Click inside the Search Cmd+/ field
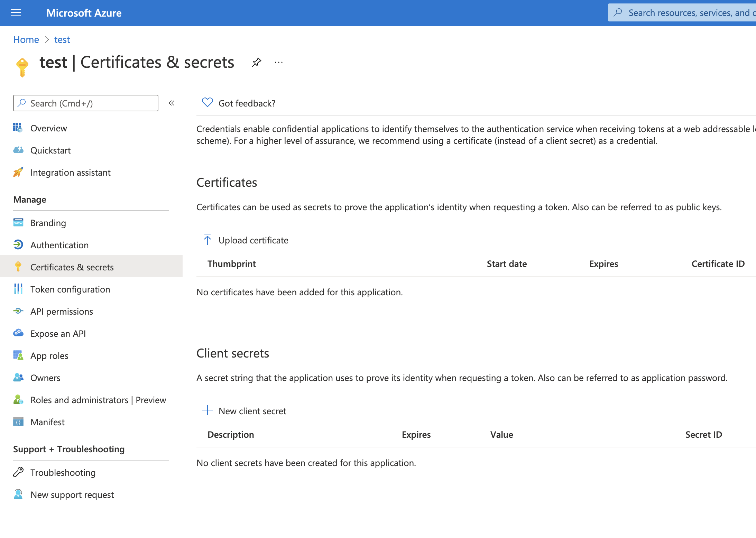 [85, 103]
